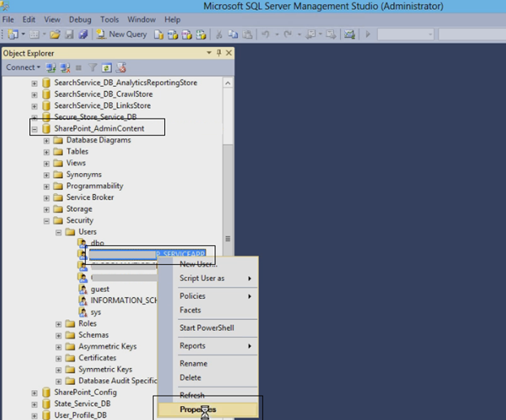The height and width of the screenshot is (420, 506).
Task: Open the solution configuration combo box
Action: point(405,34)
